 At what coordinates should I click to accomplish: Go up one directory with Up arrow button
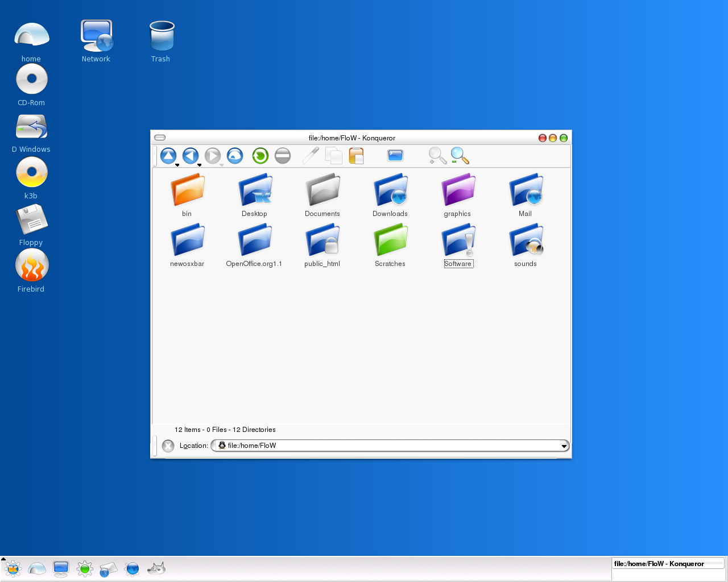click(x=168, y=155)
